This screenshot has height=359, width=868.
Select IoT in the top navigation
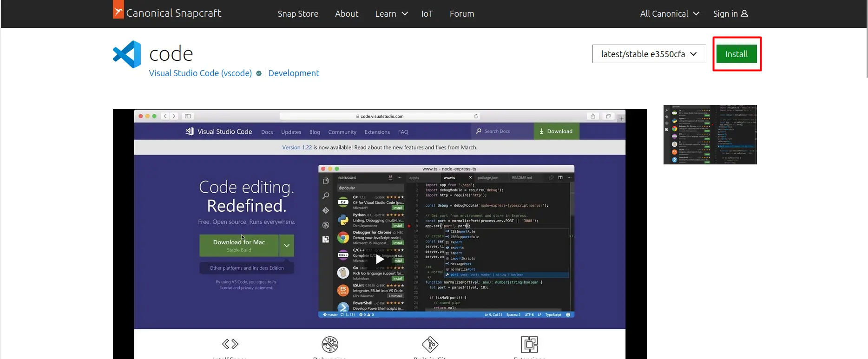(427, 14)
